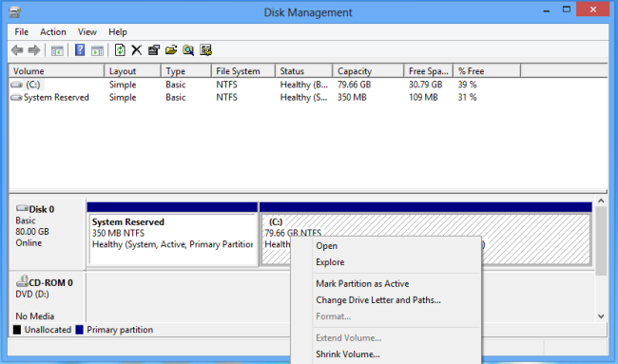Click the Forward arrow toolbar icon
The width and height of the screenshot is (618, 364).
coord(34,50)
